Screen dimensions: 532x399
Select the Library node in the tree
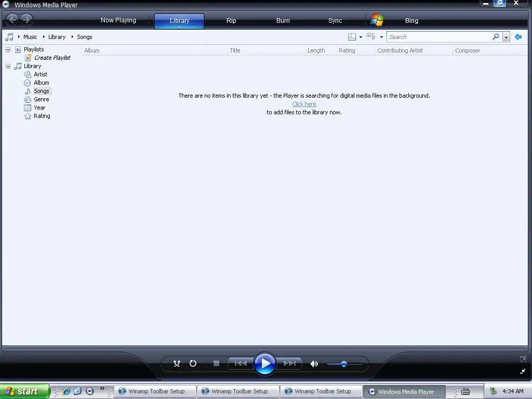click(32, 66)
